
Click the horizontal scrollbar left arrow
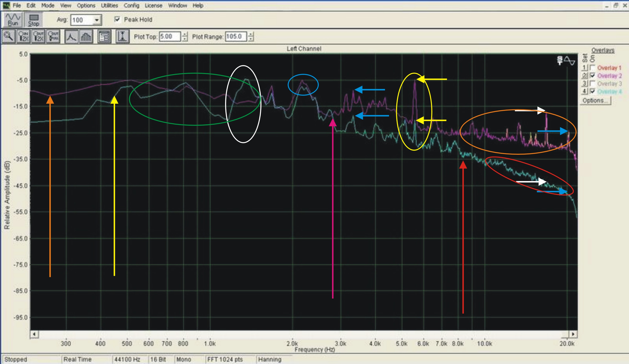[35, 334]
